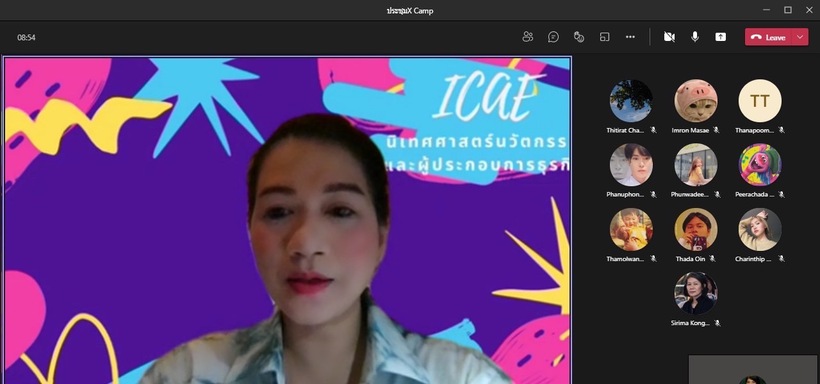The image size is (820, 384).
Task: Select Phanuphon... participant avatar
Action: pyautogui.click(x=631, y=165)
